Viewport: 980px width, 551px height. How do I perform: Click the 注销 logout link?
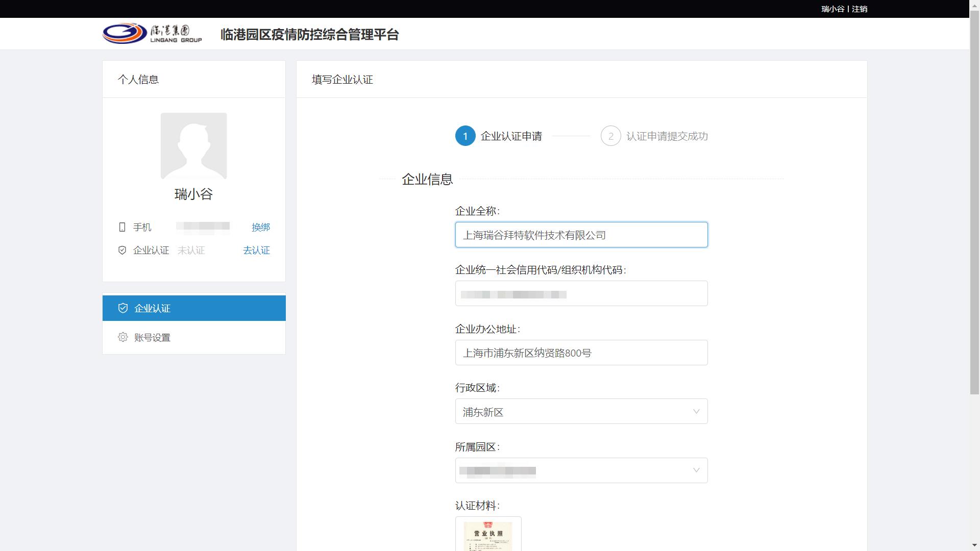(x=859, y=9)
